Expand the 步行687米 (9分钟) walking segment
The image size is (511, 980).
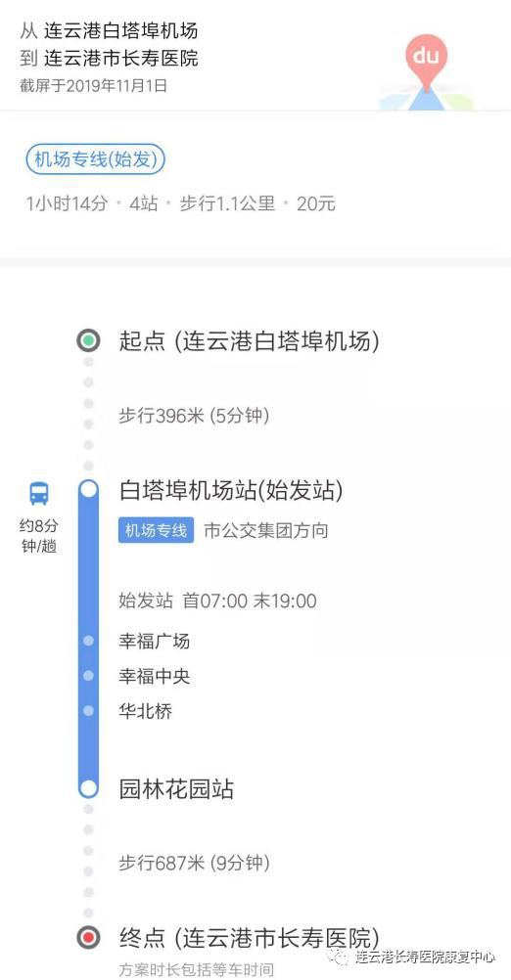tap(194, 864)
